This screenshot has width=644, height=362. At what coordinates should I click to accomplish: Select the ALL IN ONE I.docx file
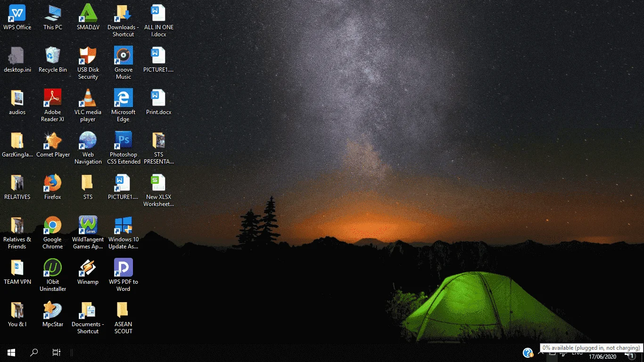(x=159, y=21)
